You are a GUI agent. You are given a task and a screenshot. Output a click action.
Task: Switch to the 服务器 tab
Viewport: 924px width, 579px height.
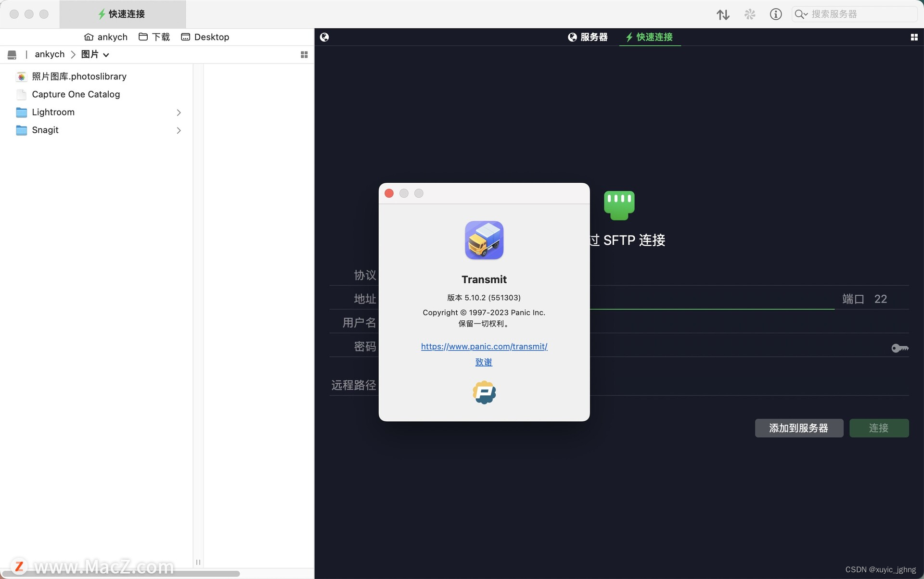pyautogui.click(x=588, y=37)
